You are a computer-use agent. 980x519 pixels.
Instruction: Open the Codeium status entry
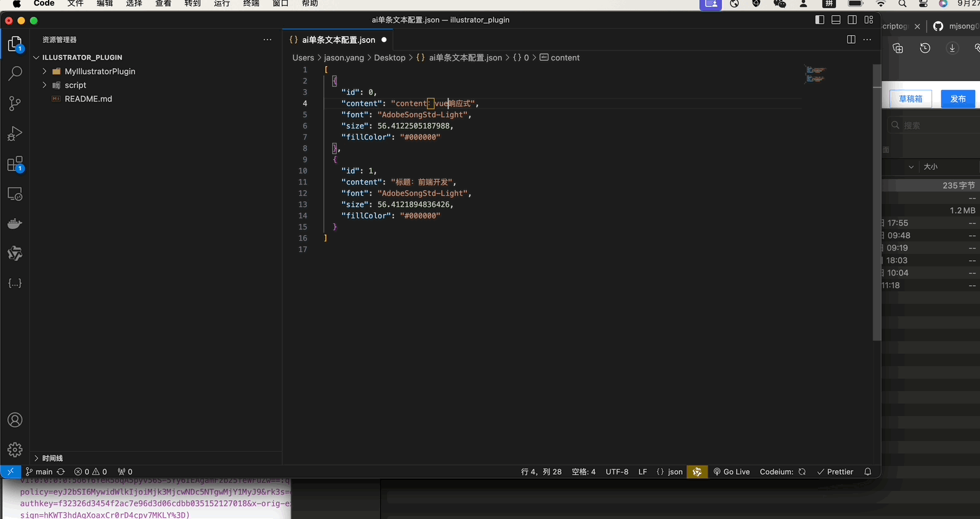pos(782,472)
